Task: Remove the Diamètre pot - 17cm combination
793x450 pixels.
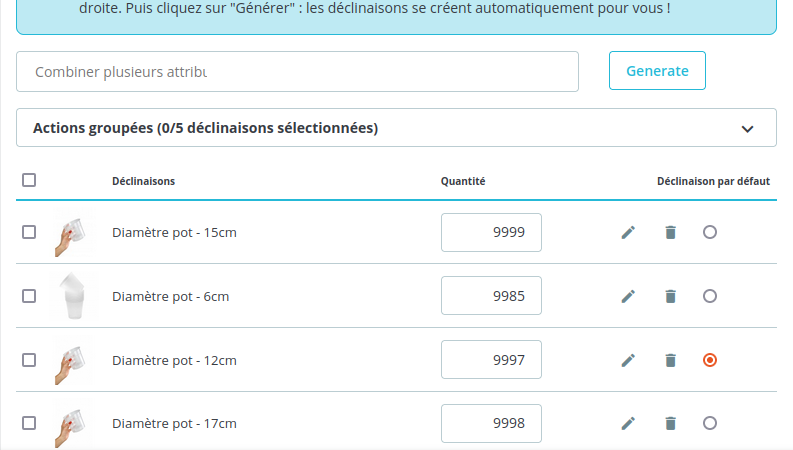Action: [670, 423]
